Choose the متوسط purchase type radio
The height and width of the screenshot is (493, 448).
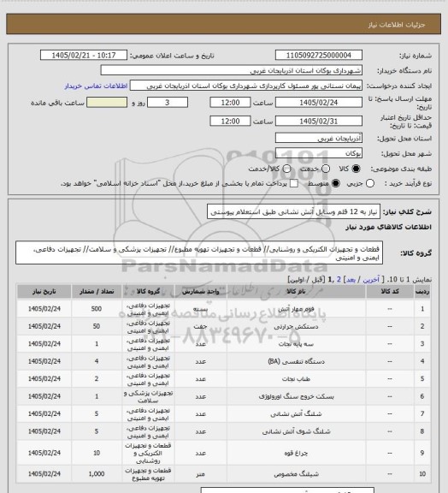pos(336,183)
